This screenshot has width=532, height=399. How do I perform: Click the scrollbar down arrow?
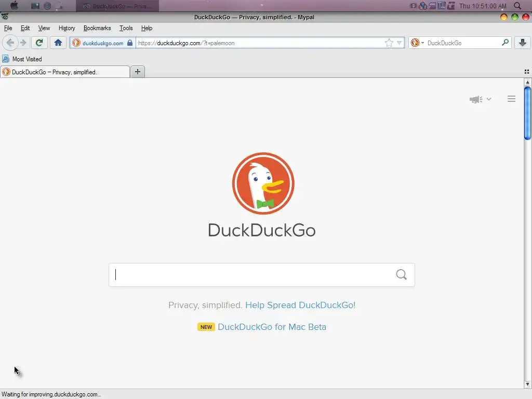point(527,384)
